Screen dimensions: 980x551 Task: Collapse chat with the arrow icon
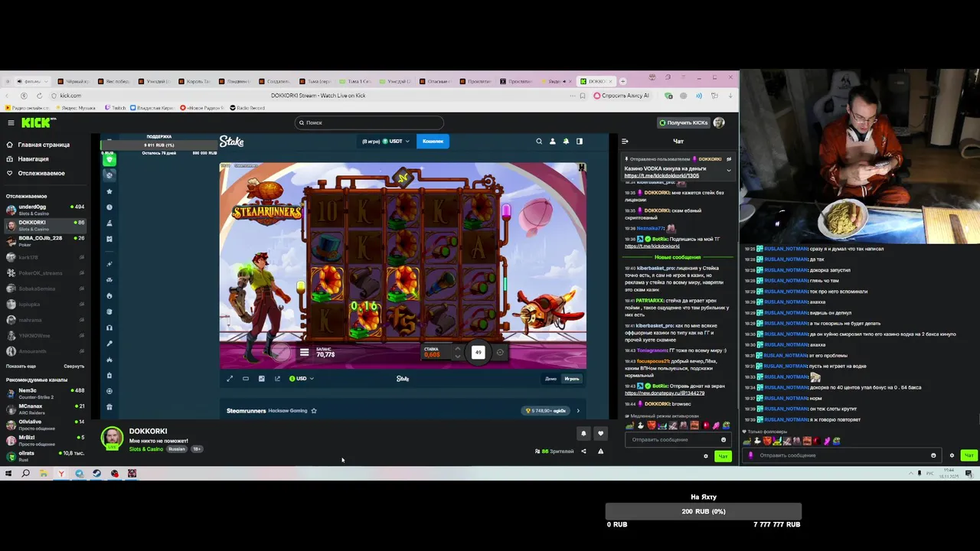(x=625, y=142)
